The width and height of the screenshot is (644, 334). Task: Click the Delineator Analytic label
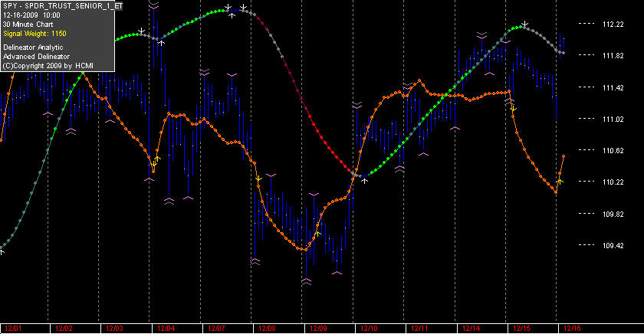click(33, 47)
